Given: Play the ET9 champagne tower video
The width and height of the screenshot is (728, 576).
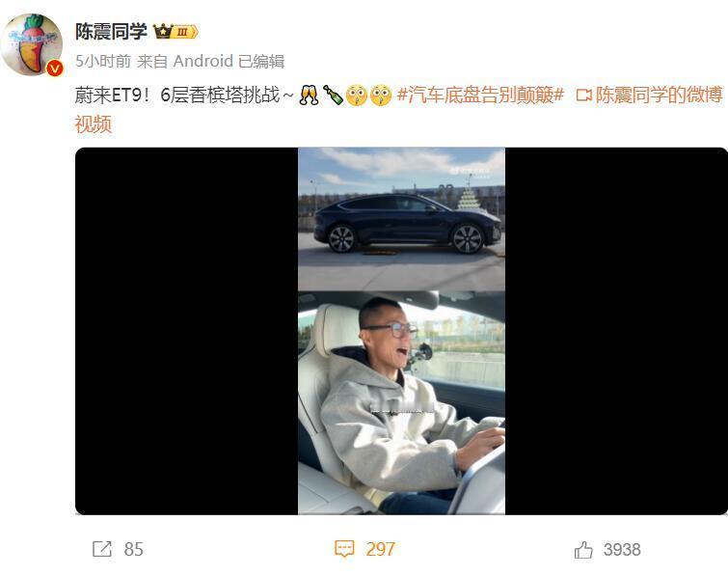Looking at the screenshot, I should (402, 331).
